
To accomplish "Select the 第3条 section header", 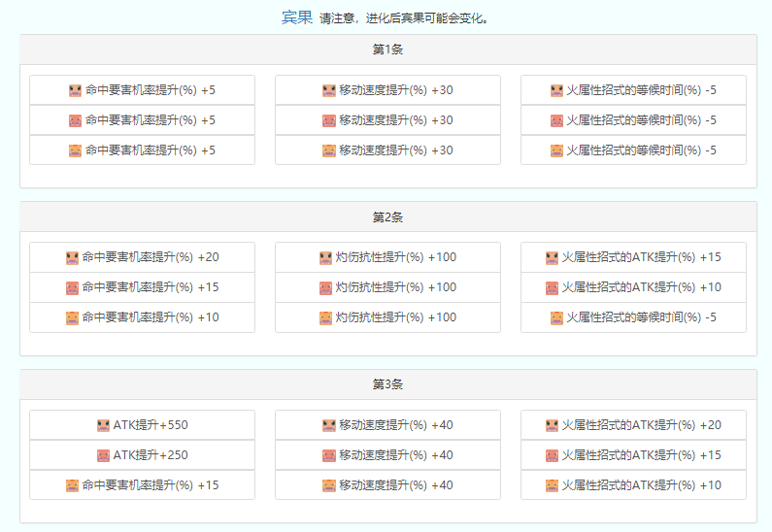I will pyautogui.click(x=387, y=384).
